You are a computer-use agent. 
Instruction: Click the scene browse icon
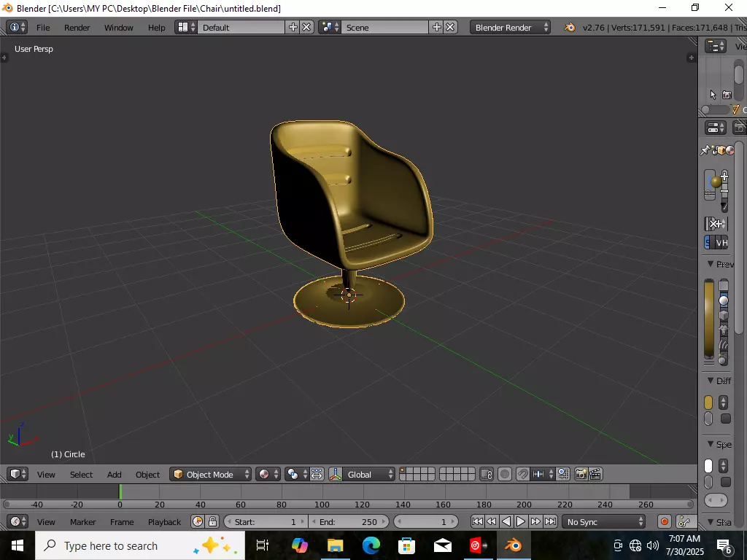(x=330, y=27)
